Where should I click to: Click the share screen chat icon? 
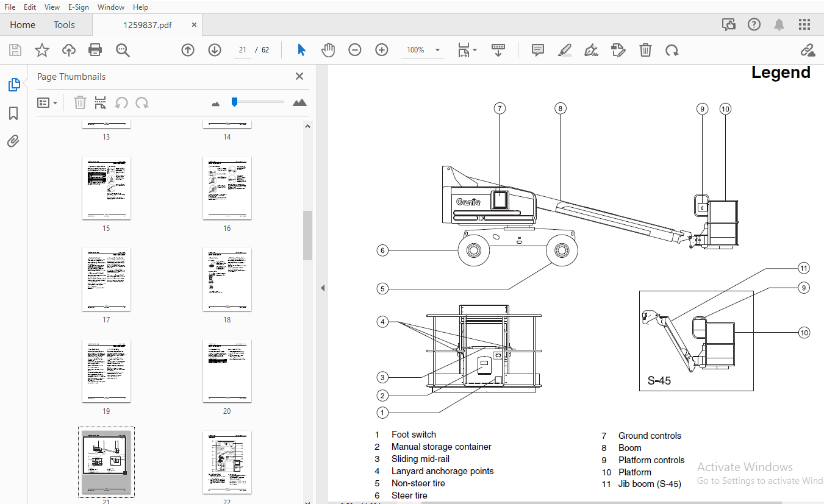[x=729, y=24]
